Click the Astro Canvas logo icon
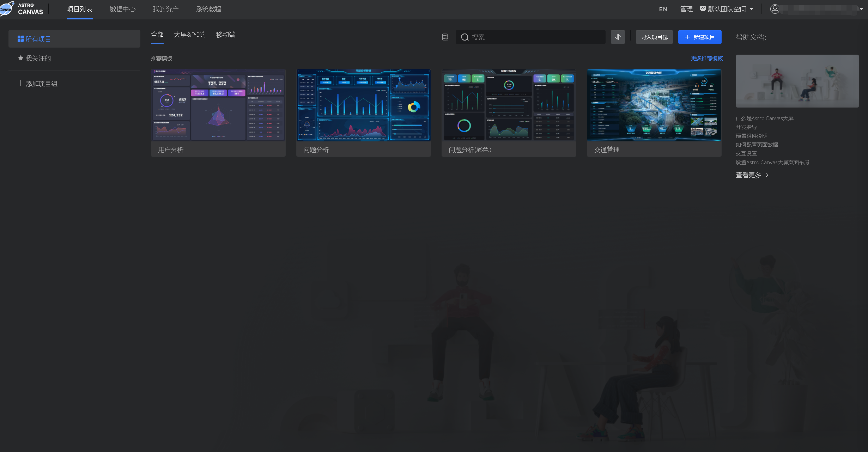Screen dimensions: 868x452 click(x=6, y=8)
